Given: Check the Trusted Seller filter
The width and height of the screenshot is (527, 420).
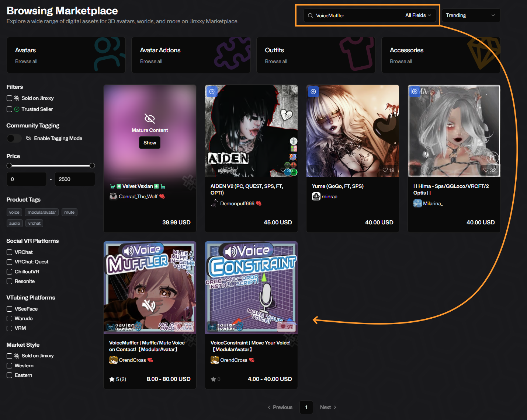Looking at the screenshot, I should pos(10,109).
